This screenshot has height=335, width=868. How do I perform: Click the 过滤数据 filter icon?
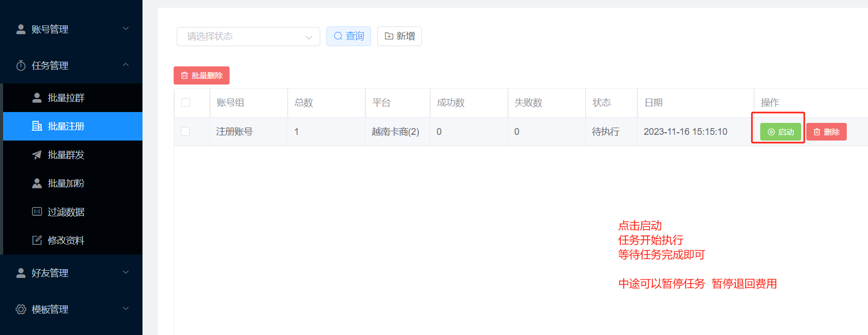tap(37, 212)
